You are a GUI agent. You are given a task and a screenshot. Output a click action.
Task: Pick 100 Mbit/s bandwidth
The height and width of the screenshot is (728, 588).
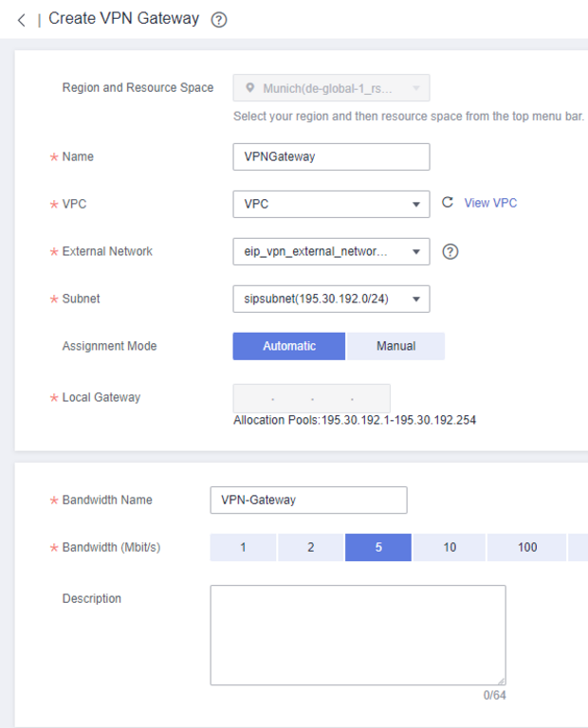[x=527, y=548]
